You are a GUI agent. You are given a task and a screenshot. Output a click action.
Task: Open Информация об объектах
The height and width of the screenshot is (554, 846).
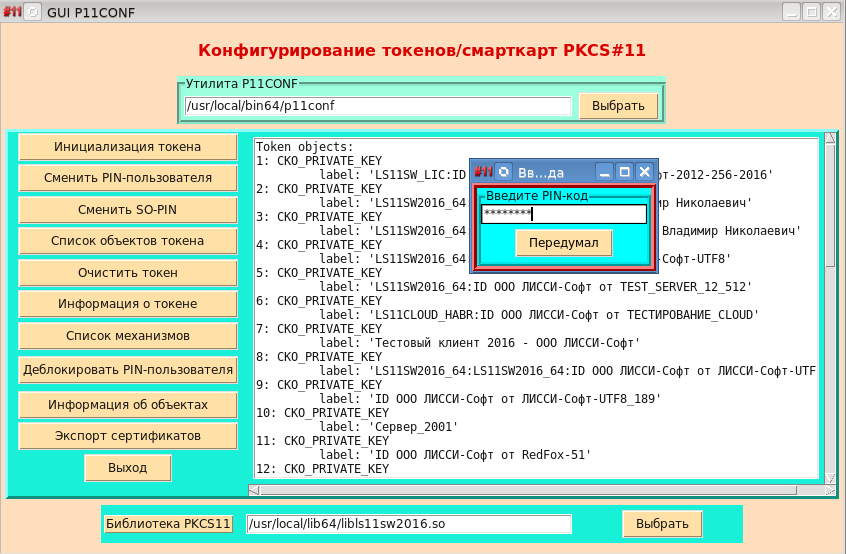click(128, 405)
